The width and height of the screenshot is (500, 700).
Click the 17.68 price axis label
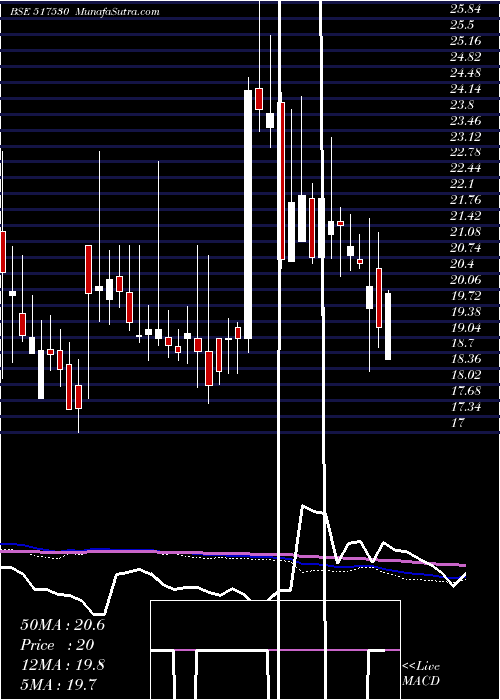tap(465, 391)
